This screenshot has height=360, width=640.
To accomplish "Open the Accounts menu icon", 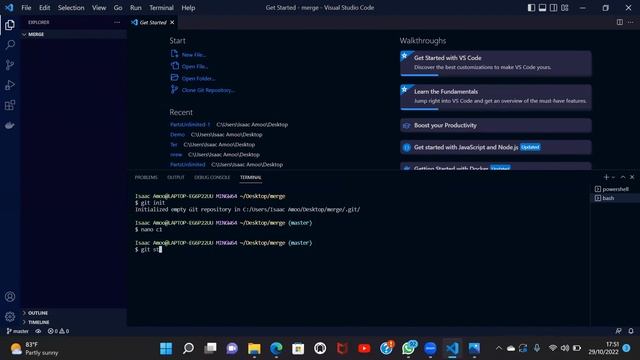I will pyautogui.click(x=10, y=297).
